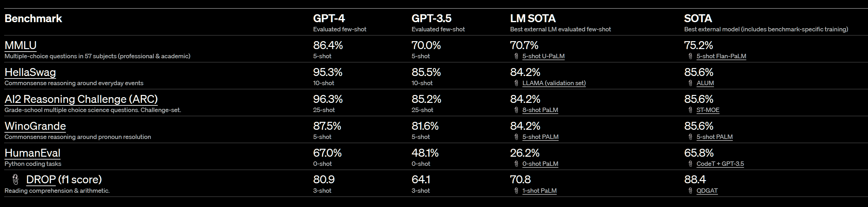This screenshot has height=207, width=868.
Task: Open the MMLU benchmark link
Action: coord(21,46)
